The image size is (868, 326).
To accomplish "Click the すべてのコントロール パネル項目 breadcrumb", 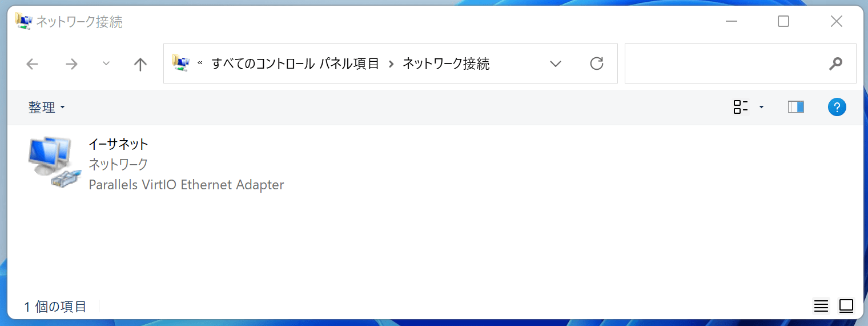I will (x=295, y=63).
